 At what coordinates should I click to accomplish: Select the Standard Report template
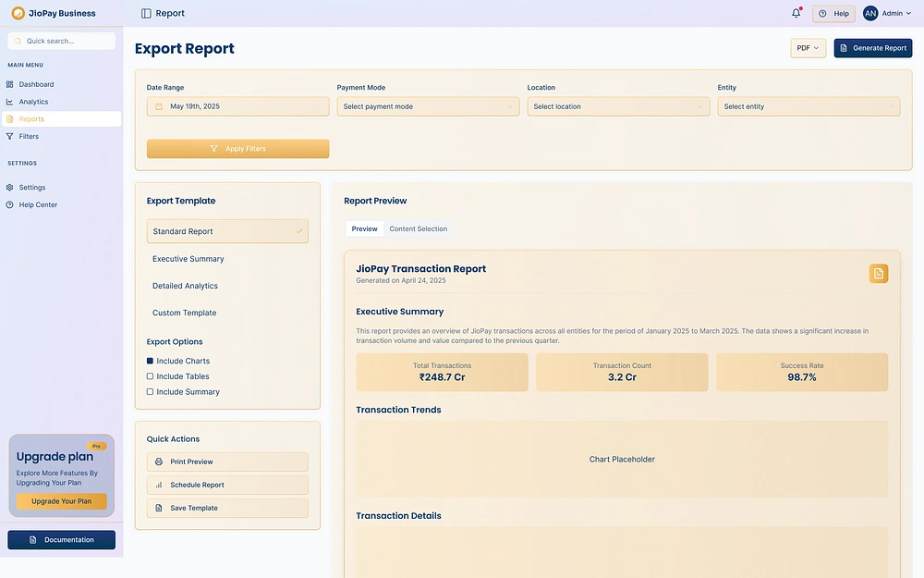pos(227,231)
